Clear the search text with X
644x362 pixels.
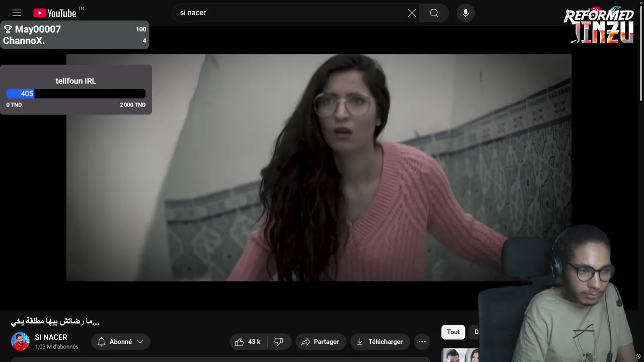tap(412, 13)
